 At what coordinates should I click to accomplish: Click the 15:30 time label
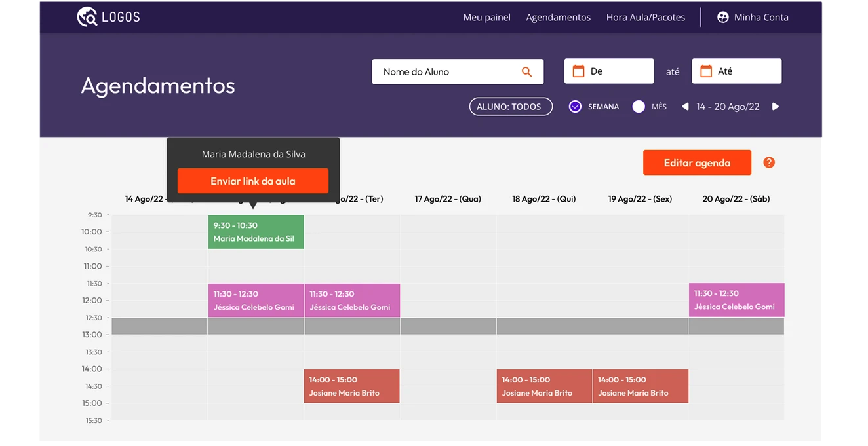pos(94,420)
